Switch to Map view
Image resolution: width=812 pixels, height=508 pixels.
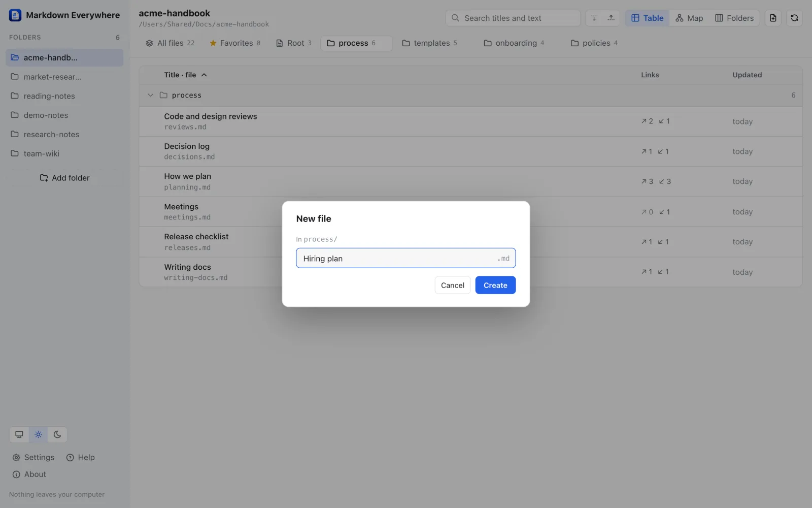click(x=689, y=18)
